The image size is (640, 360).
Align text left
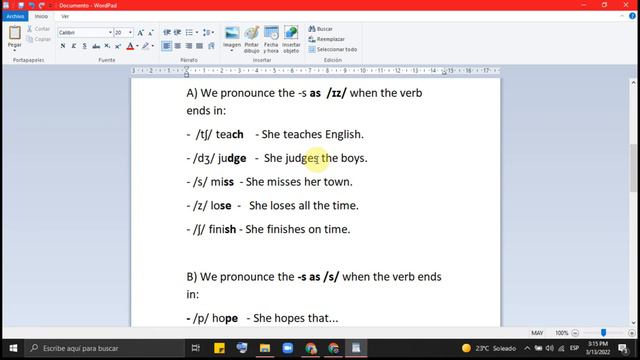167,46
